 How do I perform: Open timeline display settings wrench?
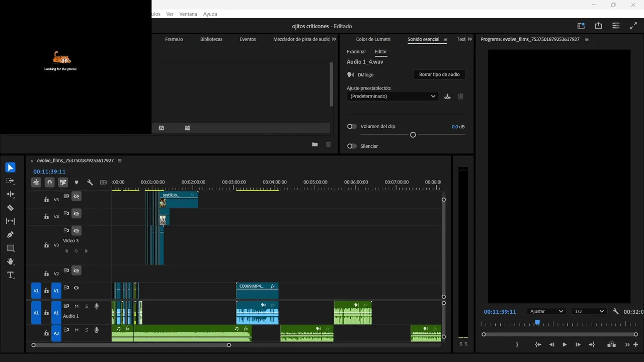90,183
